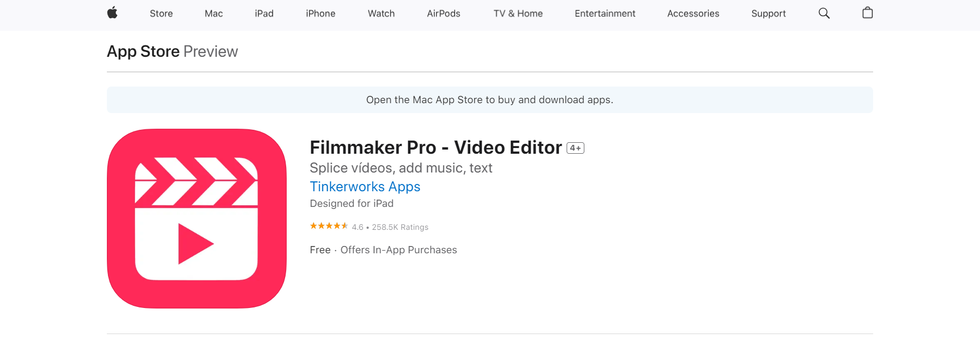Image resolution: width=980 pixels, height=345 pixels.
Task: Click the '258.5K Ratings' text
Action: [x=400, y=227]
